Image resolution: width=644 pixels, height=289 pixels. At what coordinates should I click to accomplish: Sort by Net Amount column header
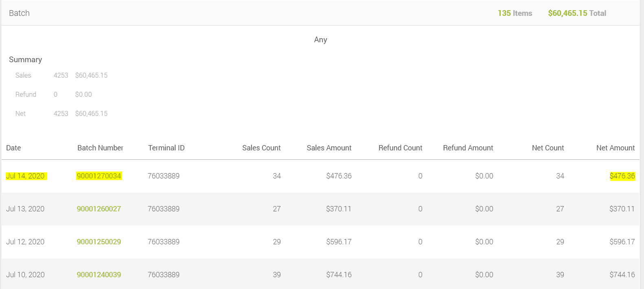(616, 148)
